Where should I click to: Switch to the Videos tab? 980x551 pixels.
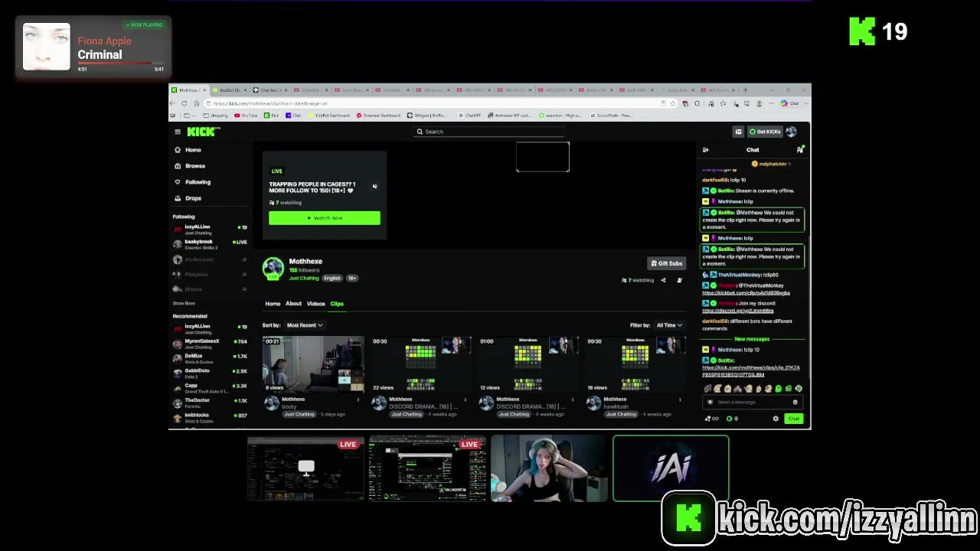pos(315,304)
